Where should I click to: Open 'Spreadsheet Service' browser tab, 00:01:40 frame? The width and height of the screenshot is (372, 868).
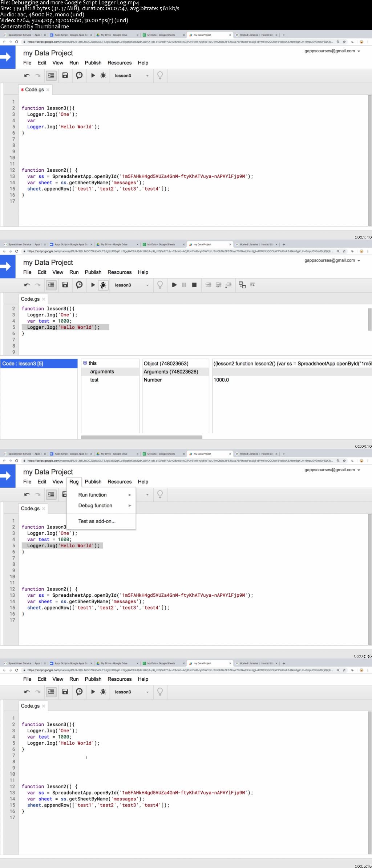24,35
